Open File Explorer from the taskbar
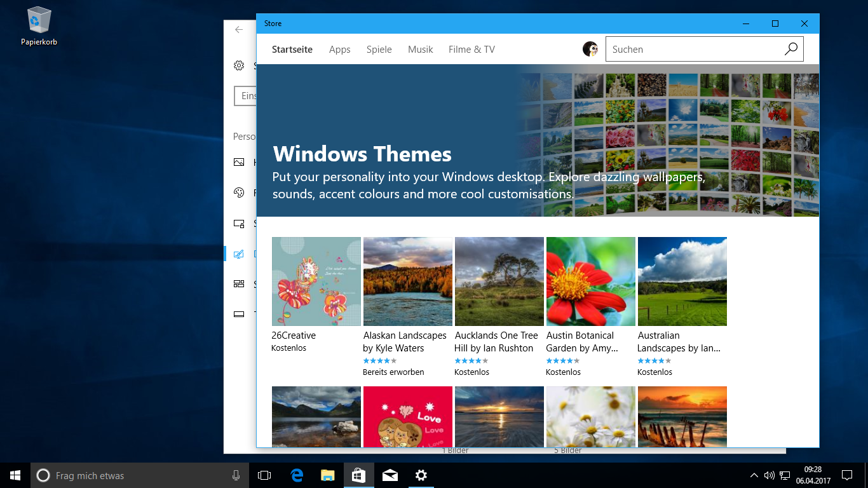Screen dimensions: 868x488 [328, 475]
